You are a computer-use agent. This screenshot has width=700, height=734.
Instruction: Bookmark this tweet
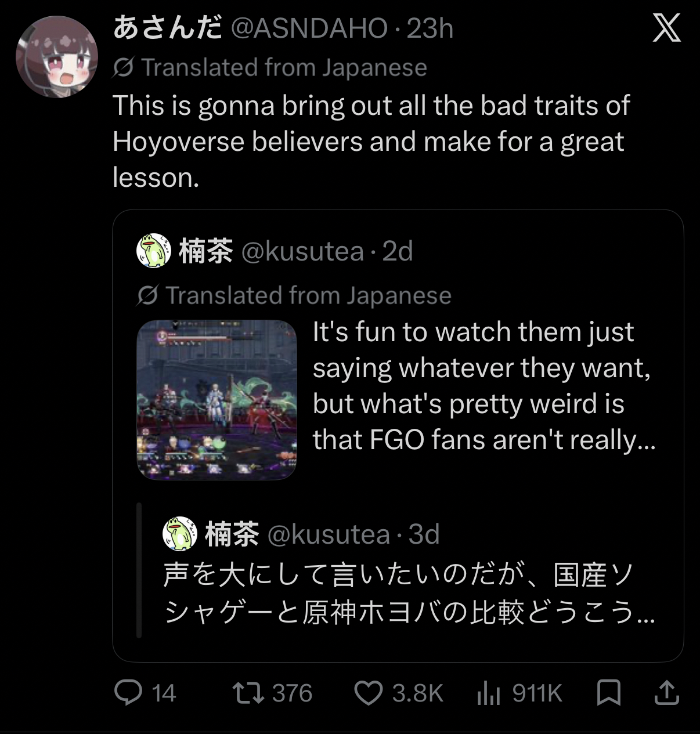click(x=609, y=693)
